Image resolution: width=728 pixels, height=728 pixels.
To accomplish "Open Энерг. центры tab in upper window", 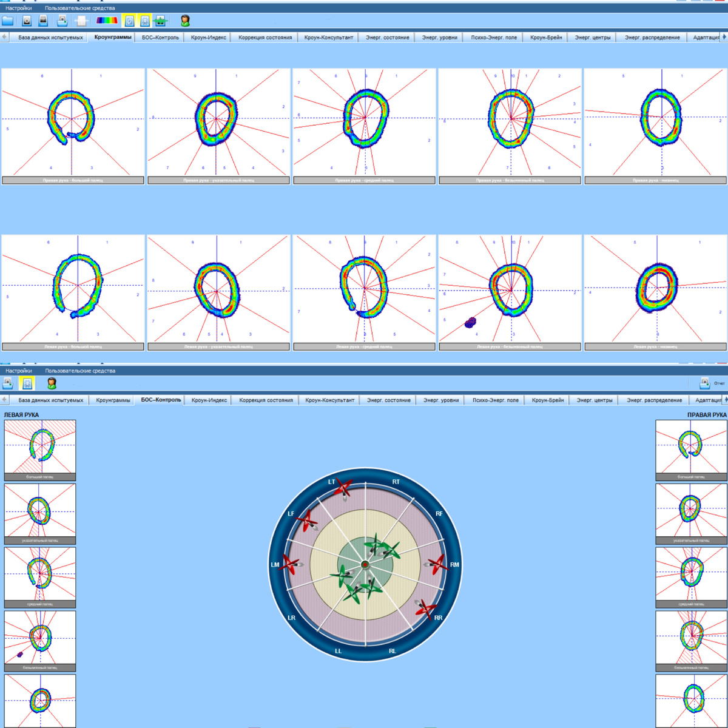I will pos(593,37).
